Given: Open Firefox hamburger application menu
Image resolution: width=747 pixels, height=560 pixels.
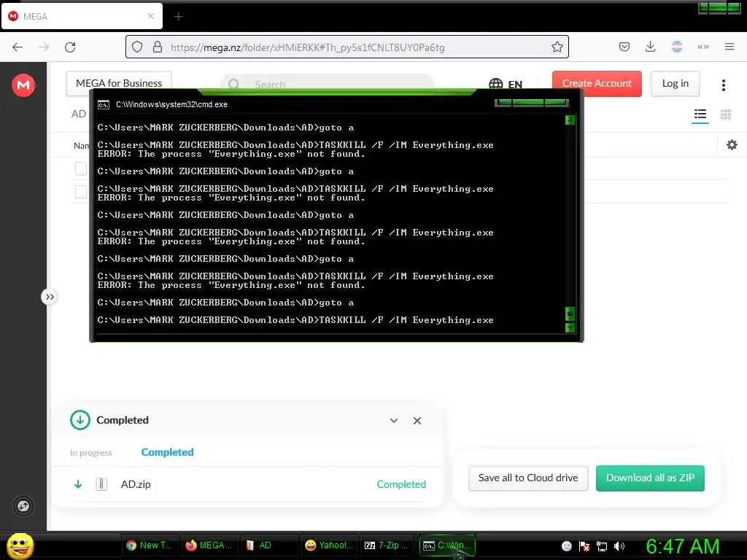Looking at the screenshot, I should [729, 47].
